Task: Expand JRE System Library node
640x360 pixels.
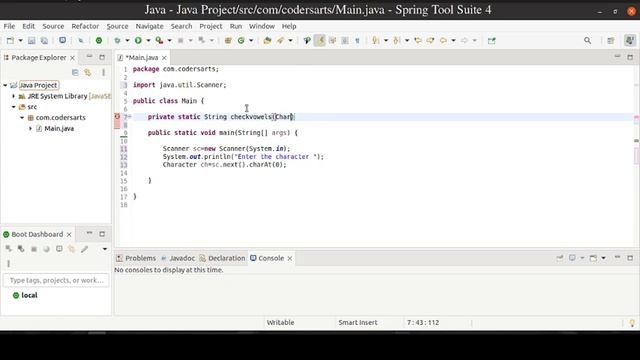Action: (13, 96)
